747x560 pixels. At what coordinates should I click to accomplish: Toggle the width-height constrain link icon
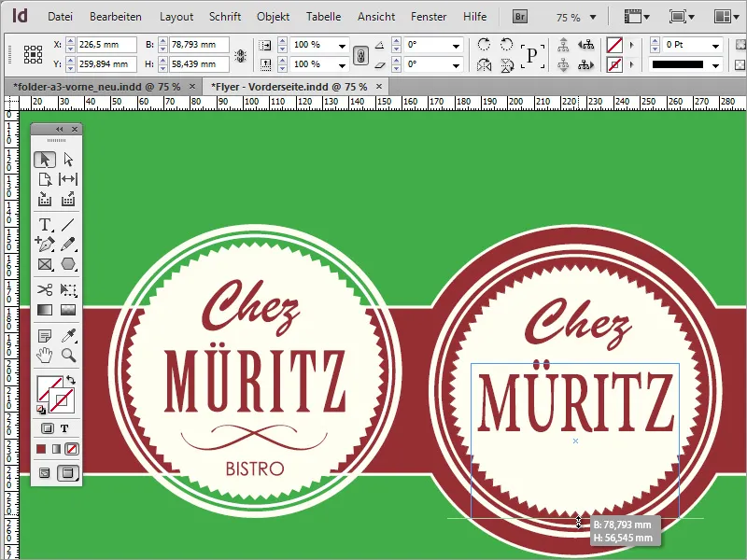(242, 54)
